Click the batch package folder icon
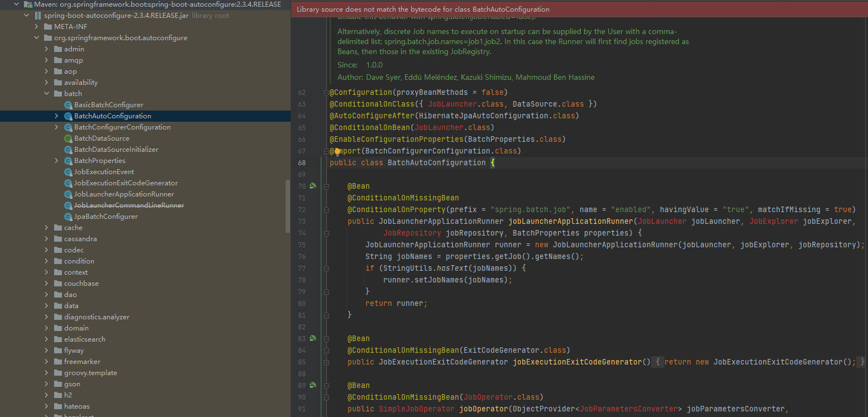This screenshot has height=417, width=868. 59,94
